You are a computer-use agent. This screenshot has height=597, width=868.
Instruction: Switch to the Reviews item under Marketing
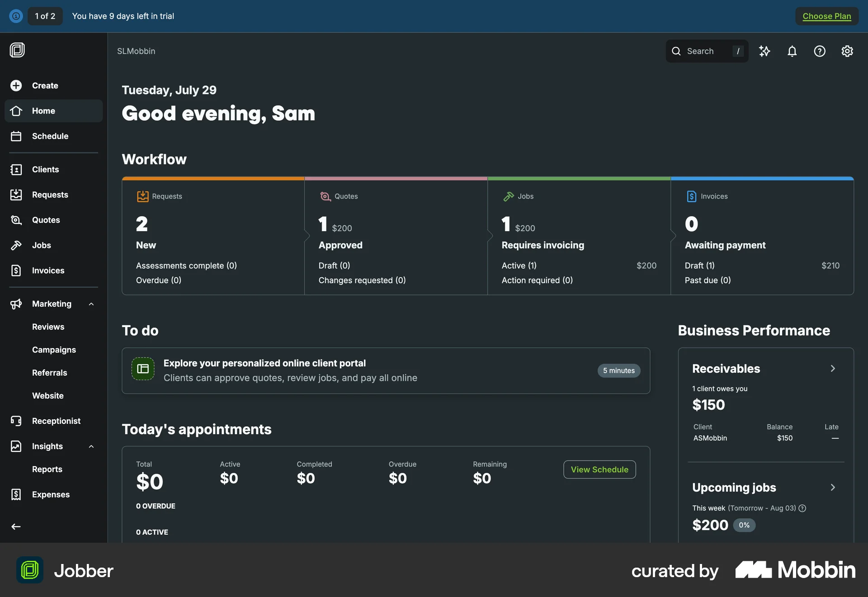48,327
